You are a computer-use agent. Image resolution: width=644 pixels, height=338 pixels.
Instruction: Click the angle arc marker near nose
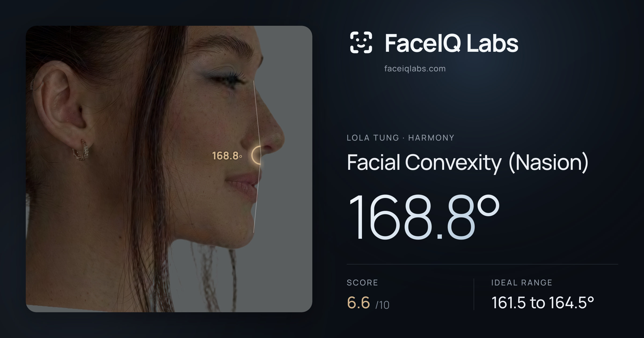tap(256, 155)
